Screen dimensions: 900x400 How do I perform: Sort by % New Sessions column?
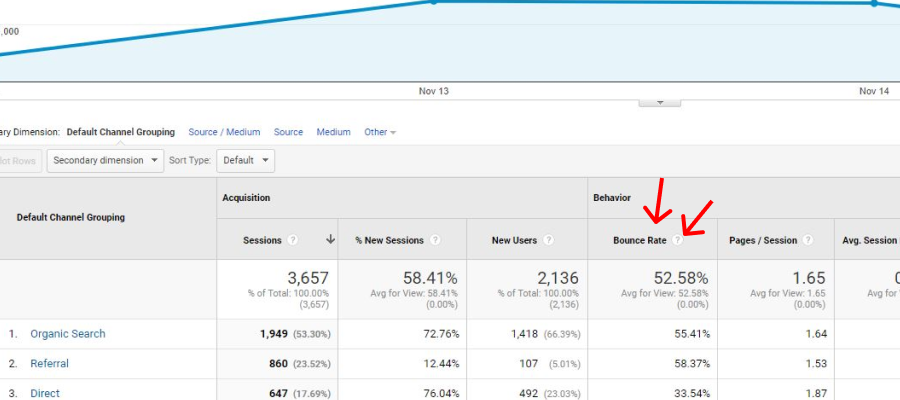(389, 240)
